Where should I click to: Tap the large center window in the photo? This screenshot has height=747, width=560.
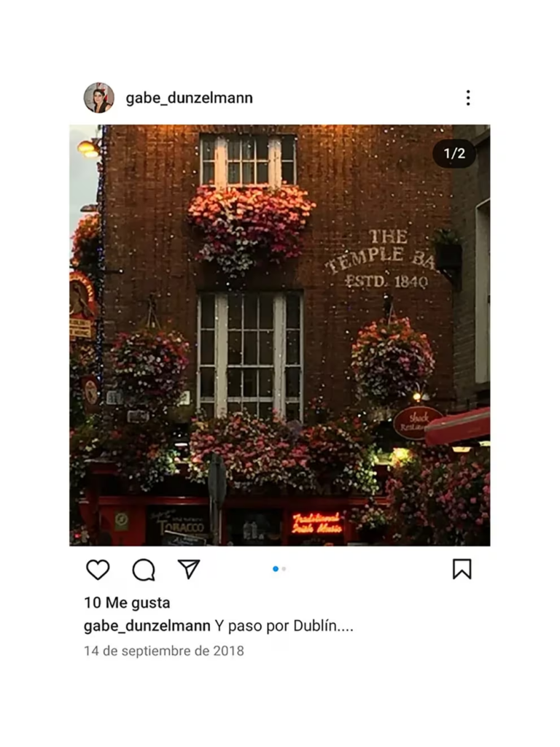click(251, 355)
